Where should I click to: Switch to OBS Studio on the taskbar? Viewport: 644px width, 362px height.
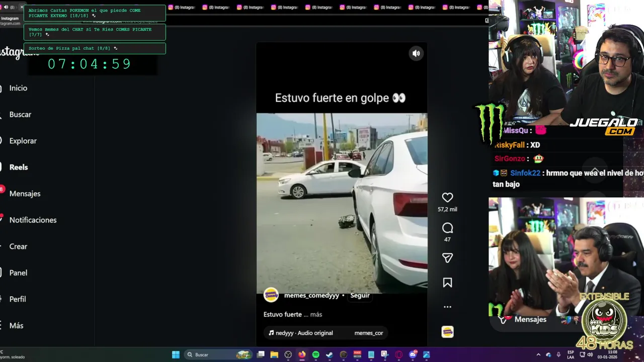288,354
